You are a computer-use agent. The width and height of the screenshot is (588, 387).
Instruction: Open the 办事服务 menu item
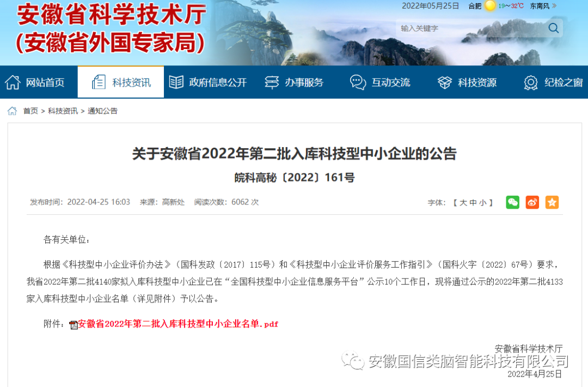294,82
